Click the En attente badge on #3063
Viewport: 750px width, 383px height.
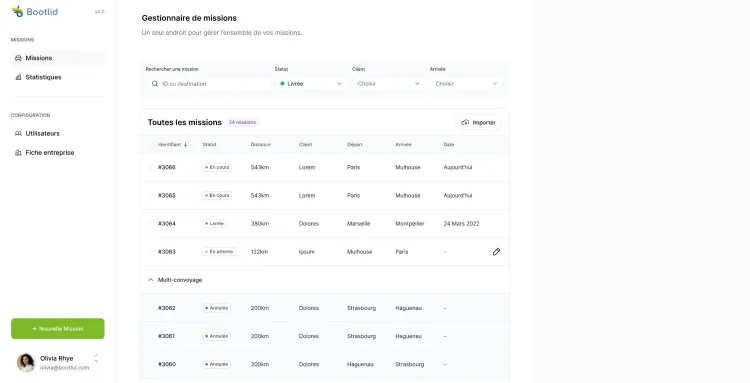point(219,252)
